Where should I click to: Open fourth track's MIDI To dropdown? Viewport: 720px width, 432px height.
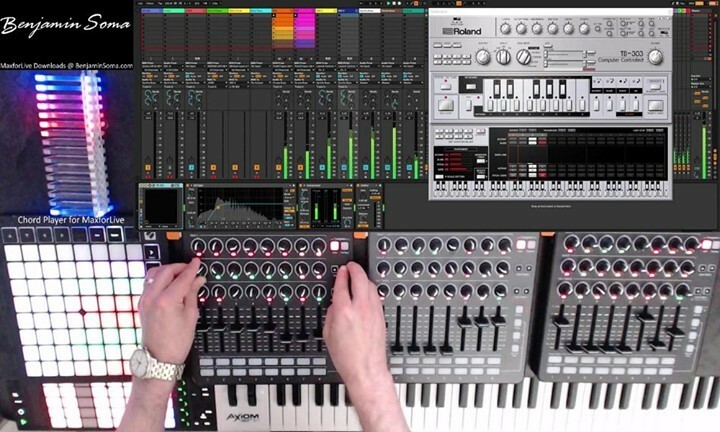(x=217, y=83)
